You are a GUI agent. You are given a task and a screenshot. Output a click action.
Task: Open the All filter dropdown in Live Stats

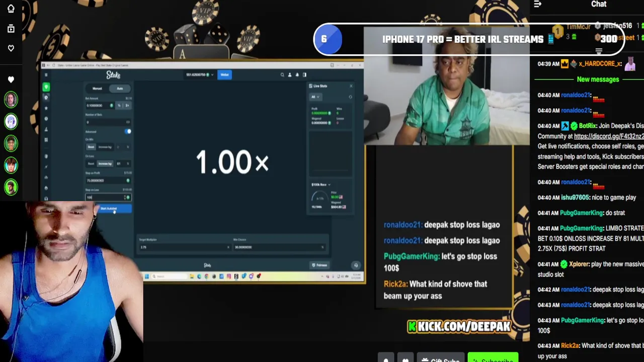[x=315, y=97]
